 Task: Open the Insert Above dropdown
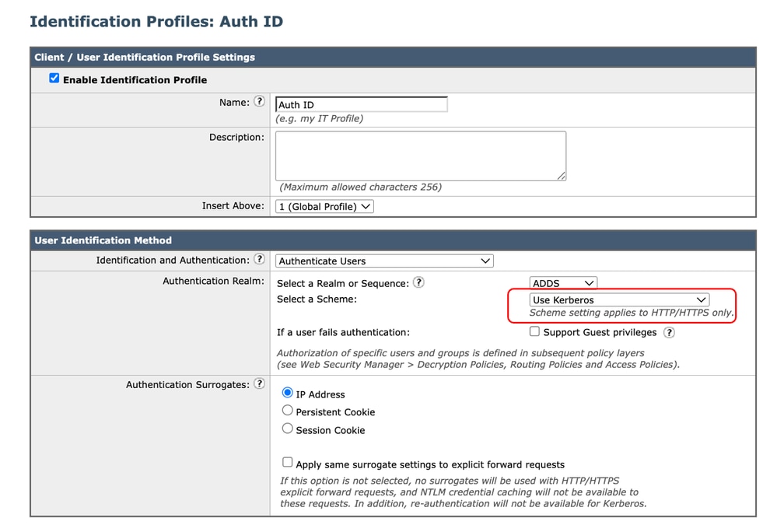point(324,206)
